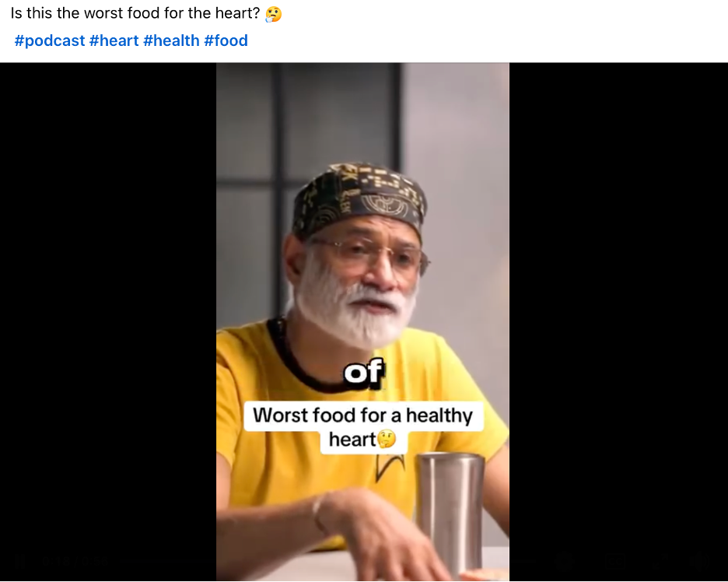Viewport: 728px width, 582px height.
Task: Follow the #food hashtag link
Action: point(226,41)
